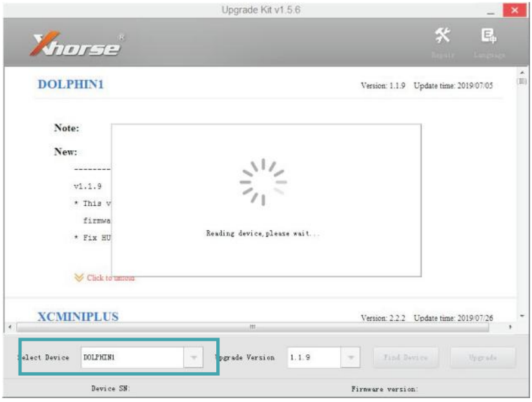Click the 'Note:' heading
The width and height of the screenshot is (532, 402).
click(66, 128)
